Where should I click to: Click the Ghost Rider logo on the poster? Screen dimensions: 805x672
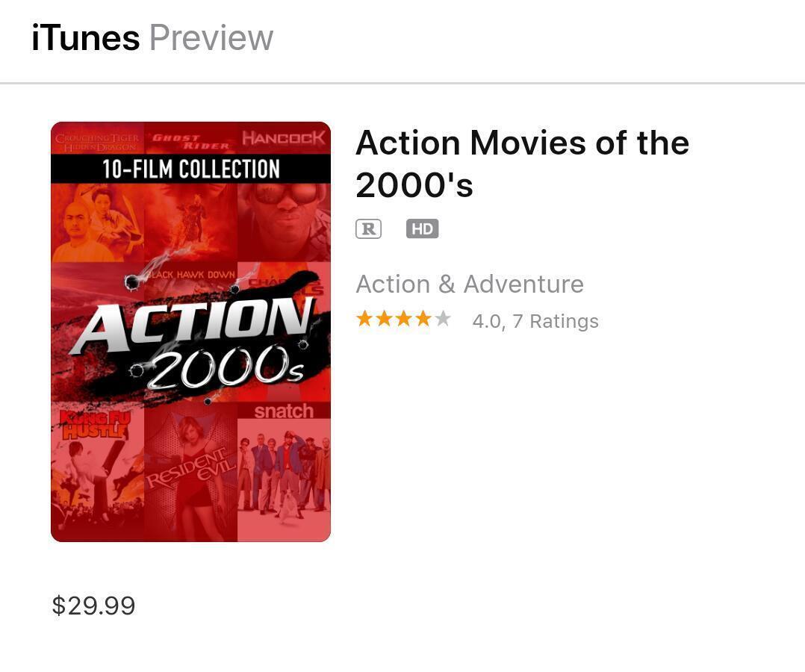click(x=190, y=140)
